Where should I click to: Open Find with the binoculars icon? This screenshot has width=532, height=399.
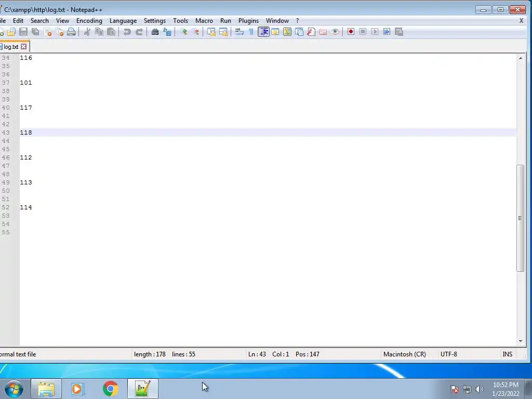point(155,32)
